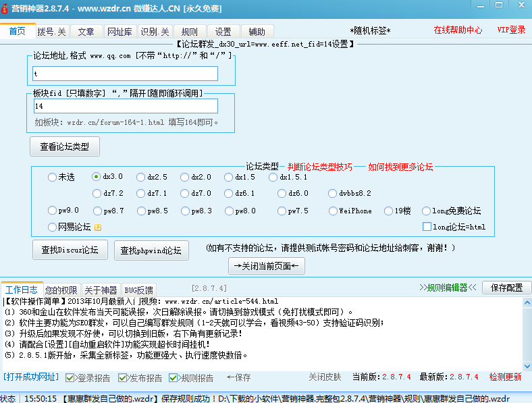The width and height of the screenshot is (532, 403).
Task: Uncheck the 登录报告 checkbox
Action: point(70,377)
